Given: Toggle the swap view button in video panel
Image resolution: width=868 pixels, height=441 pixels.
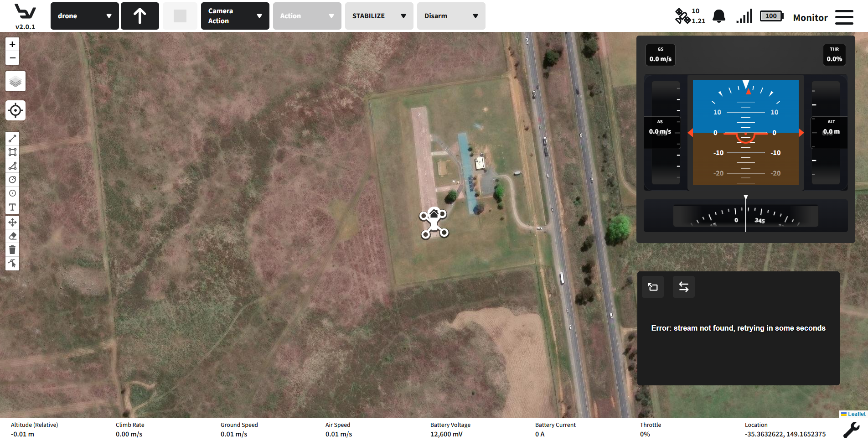Looking at the screenshot, I should tap(683, 287).
